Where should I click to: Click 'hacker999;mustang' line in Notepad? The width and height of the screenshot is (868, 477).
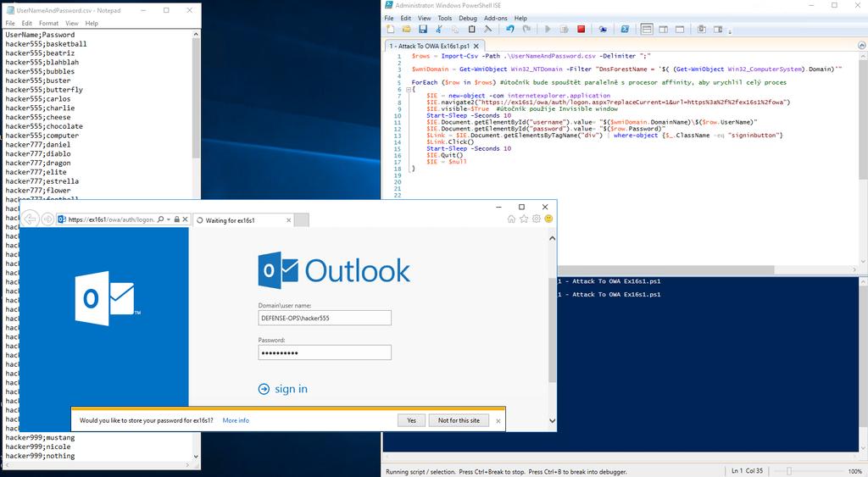40,438
